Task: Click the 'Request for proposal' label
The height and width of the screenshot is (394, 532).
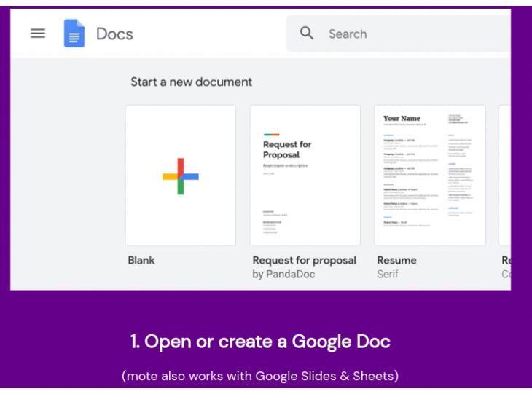Action: [305, 261]
